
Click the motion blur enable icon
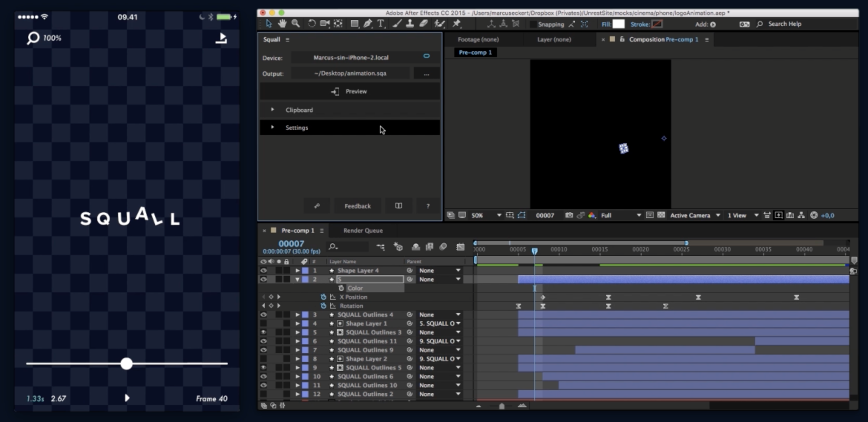click(443, 247)
